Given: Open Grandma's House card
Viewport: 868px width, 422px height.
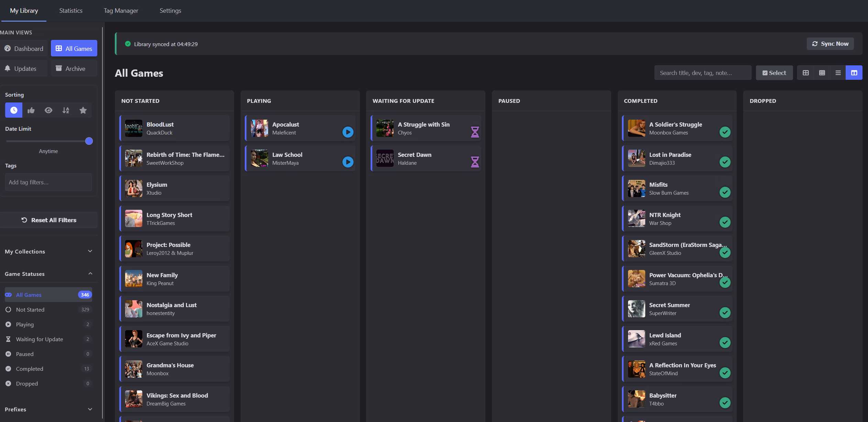Looking at the screenshot, I should (175, 369).
